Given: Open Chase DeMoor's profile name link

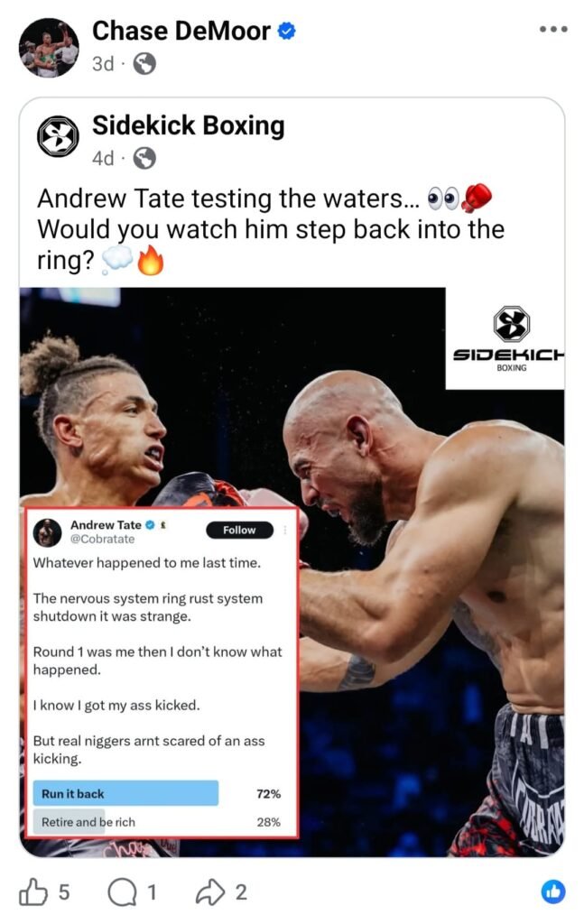Looking at the screenshot, I should (181, 31).
